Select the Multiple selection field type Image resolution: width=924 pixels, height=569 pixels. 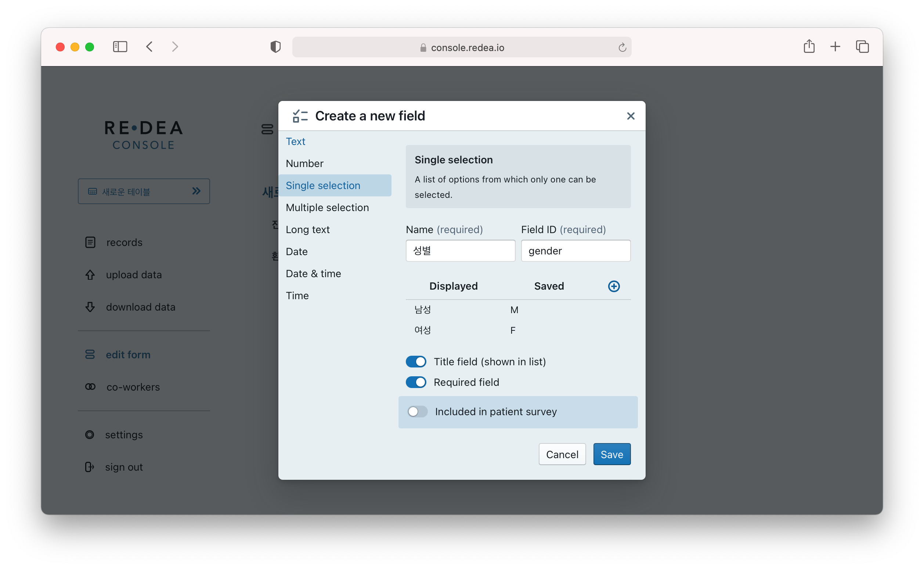(327, 207)
